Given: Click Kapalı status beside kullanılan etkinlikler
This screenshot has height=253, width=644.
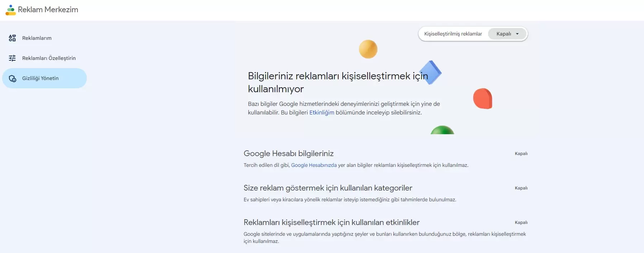Looking at the screenshot, I should click(x=521, y=222).
